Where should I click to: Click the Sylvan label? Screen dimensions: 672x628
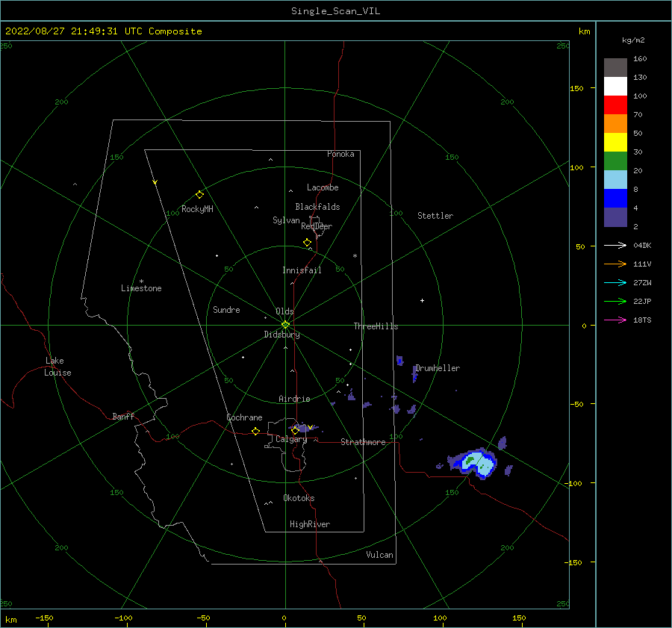point(286,220)
